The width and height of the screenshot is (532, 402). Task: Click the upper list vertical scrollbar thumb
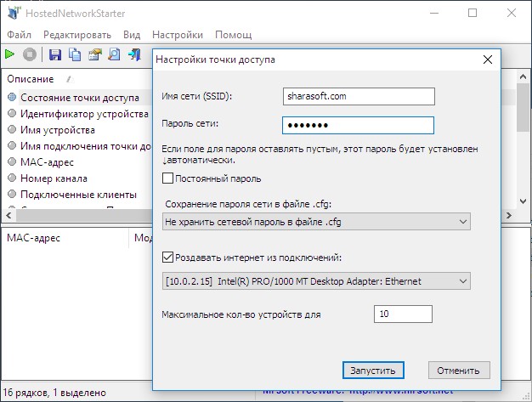point(523,107)
